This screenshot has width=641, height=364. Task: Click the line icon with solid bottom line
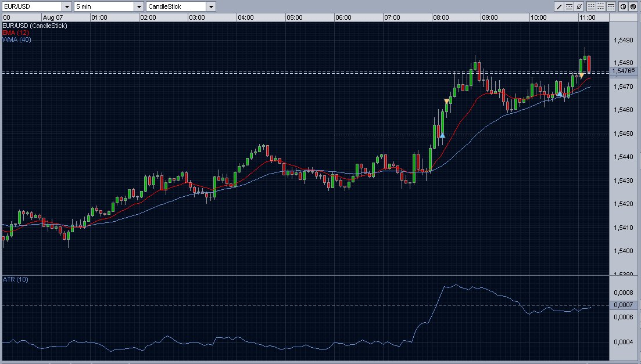point(591,6)
